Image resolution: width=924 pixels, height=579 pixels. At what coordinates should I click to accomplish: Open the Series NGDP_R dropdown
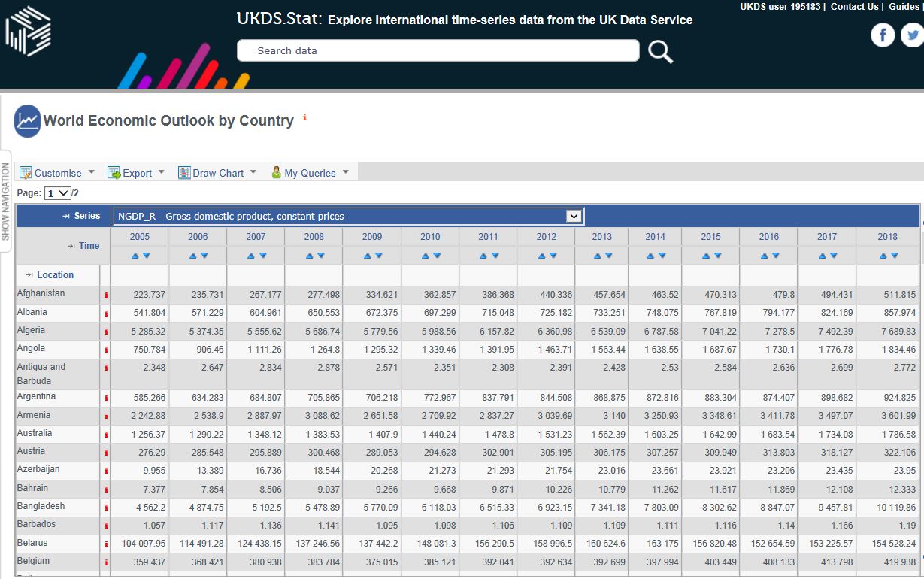click(574, 217)
